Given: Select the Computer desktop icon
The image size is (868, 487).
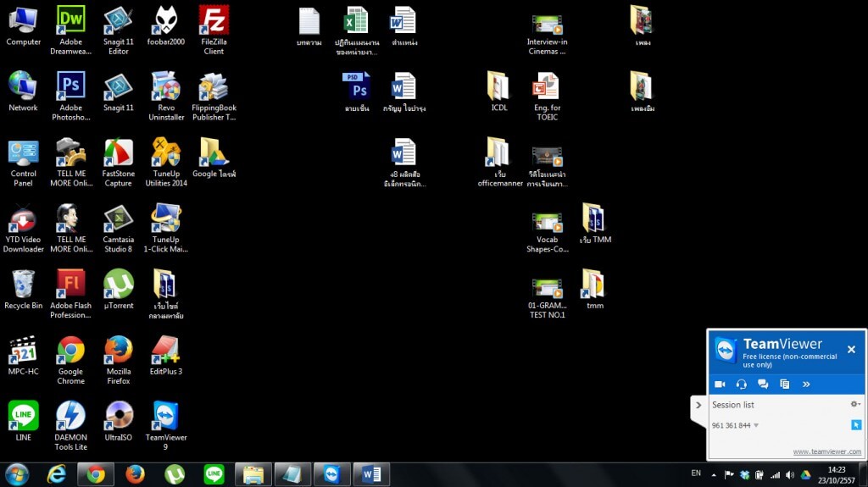Looking at the screenshot, I should [x=23, y=26].
